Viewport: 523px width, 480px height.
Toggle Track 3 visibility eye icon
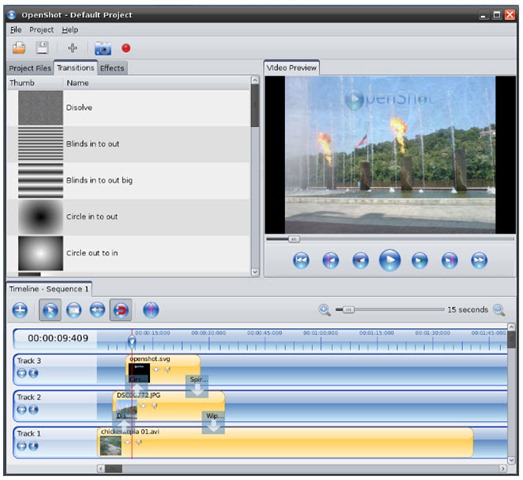click(x=22, y=373)
